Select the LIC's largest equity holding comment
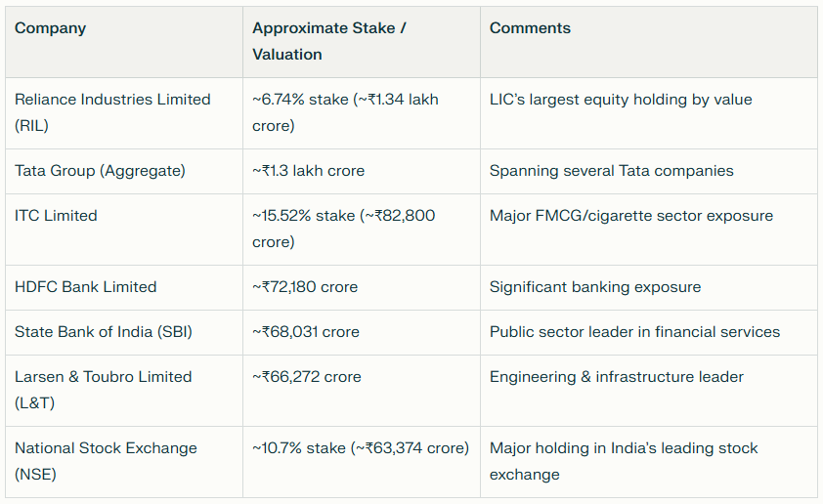This screenshot has width=823, height=504. 621,100
